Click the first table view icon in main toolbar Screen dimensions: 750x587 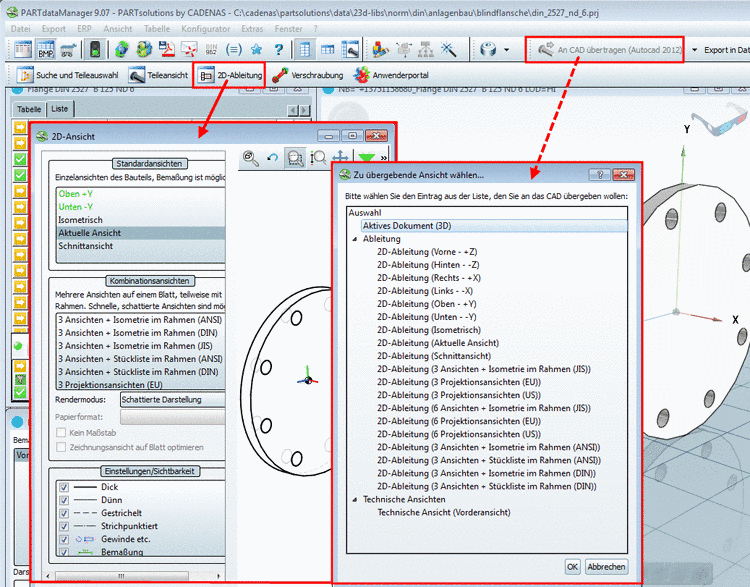pos(22,49)
